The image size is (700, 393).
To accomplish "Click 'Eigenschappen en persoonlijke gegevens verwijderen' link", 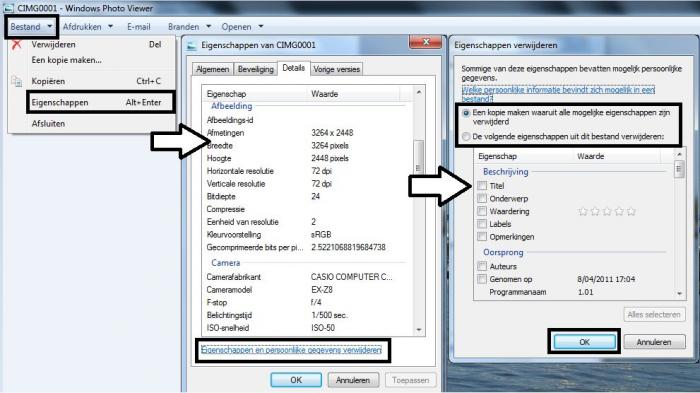I will (x=291, y=350).
